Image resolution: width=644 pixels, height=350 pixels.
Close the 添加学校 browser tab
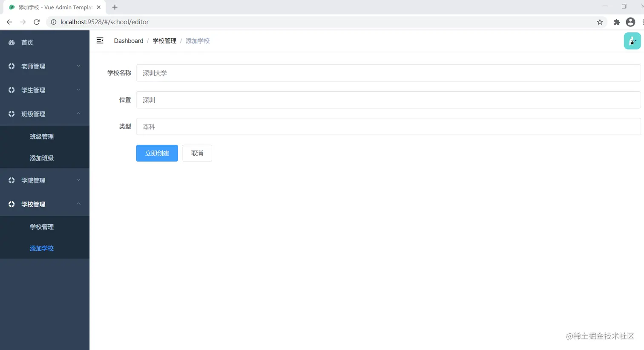click(99, 7)
